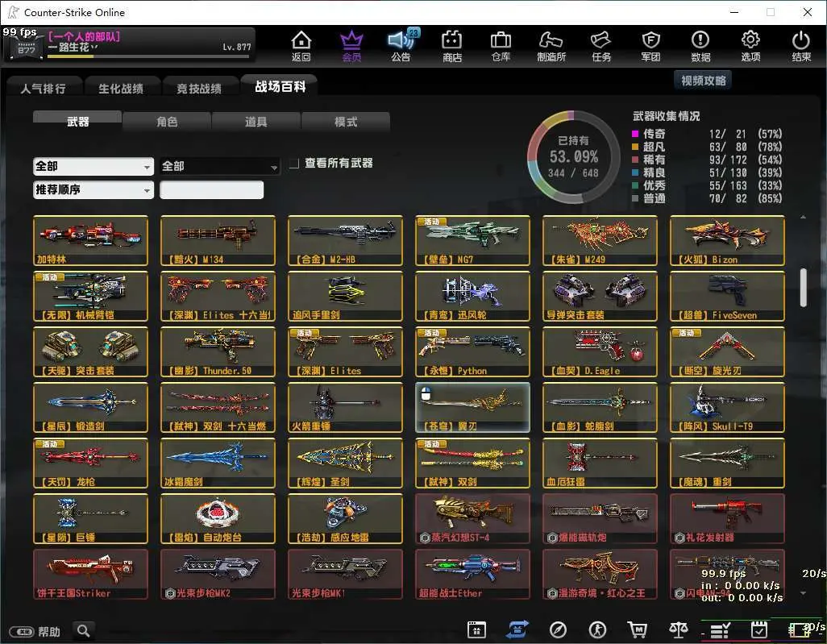
Task: Click the weapon list scroll-down arrow
Action: [803, 593]
